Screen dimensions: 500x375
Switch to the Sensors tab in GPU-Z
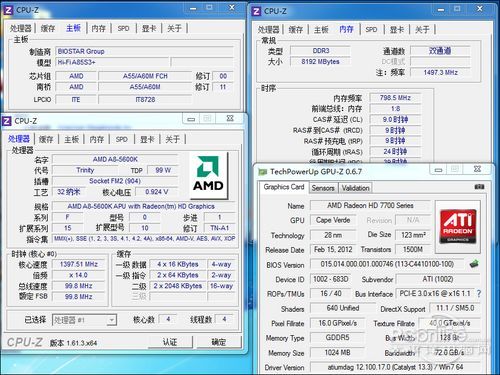[x=323, y=188]
